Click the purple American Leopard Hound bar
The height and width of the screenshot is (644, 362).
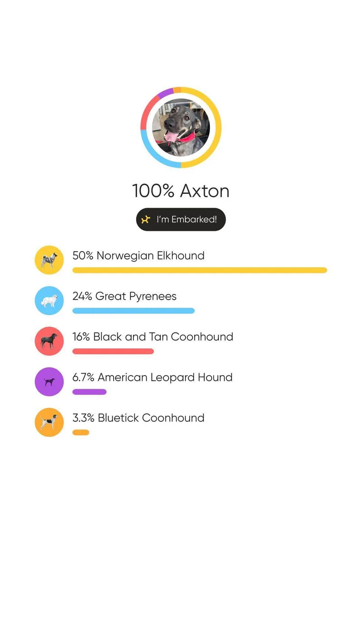90,392
